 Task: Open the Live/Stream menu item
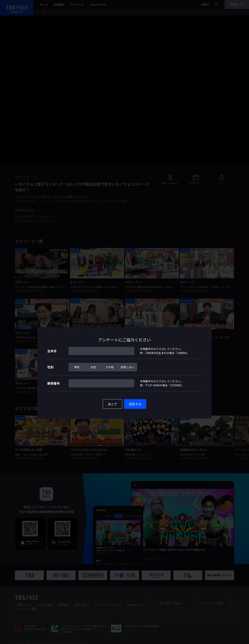point(97,4)
